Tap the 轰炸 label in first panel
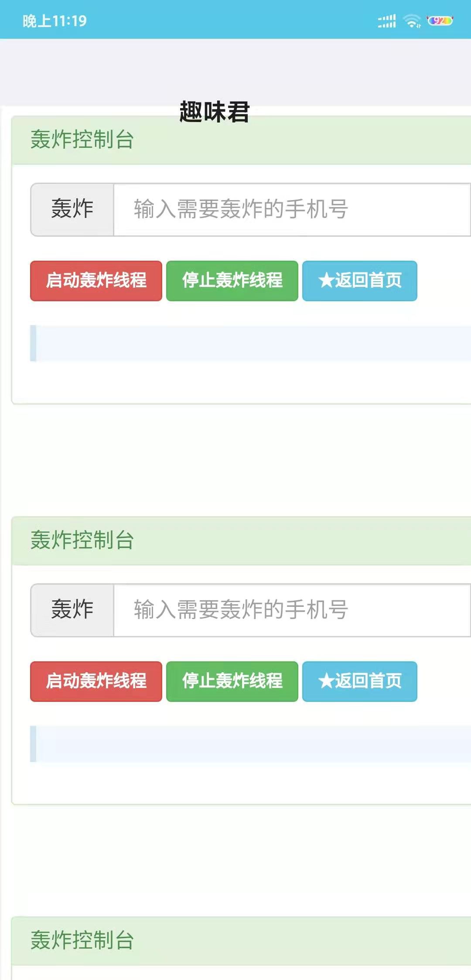Image resolution: width=471 pixels, height=980 pixels. [72, 210]
